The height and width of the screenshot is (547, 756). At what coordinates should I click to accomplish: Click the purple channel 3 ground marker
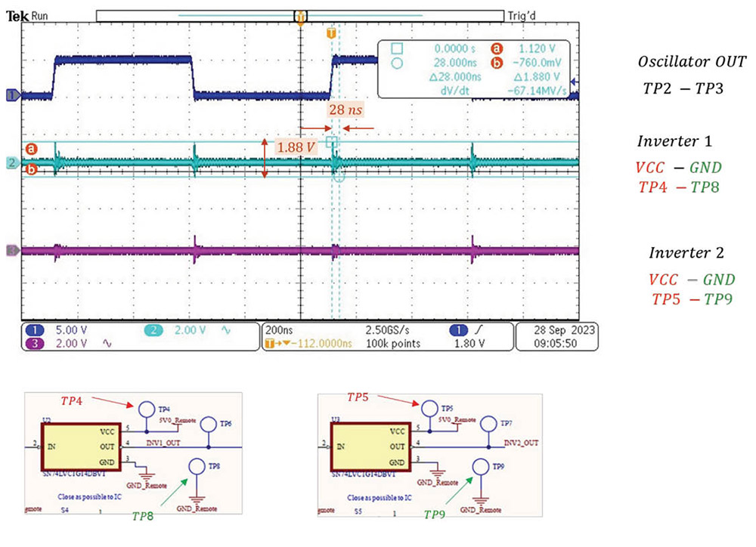12,250
